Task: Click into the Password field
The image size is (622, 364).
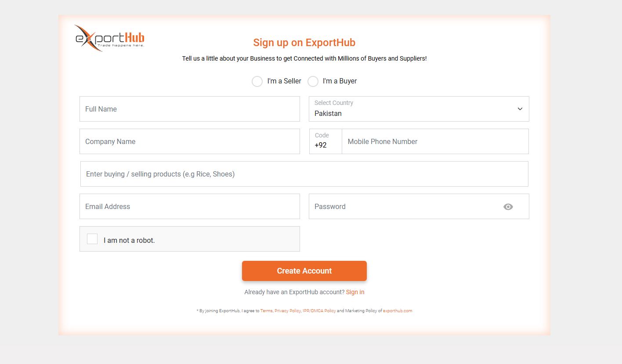Action: tap(404, 206)
